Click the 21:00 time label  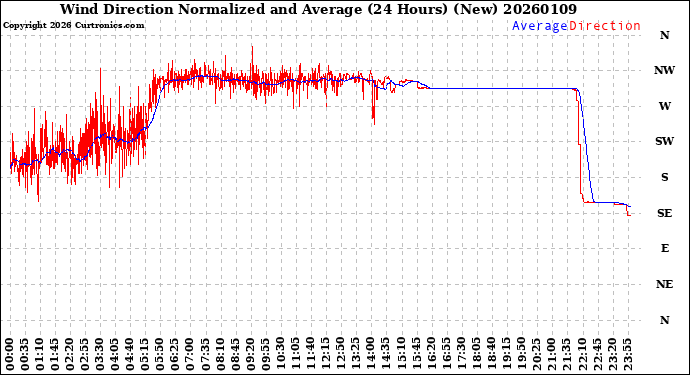pyautogui.click(x=551, y=355)
